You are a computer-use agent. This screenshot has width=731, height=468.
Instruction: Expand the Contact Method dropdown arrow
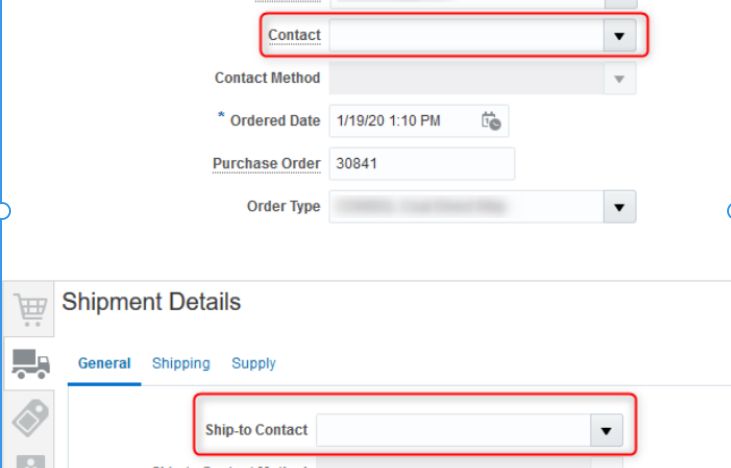[620, 79]
